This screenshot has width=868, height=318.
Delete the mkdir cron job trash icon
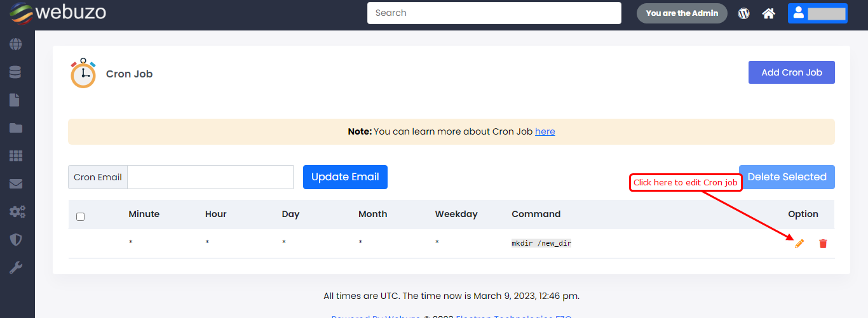pos(823,244)
